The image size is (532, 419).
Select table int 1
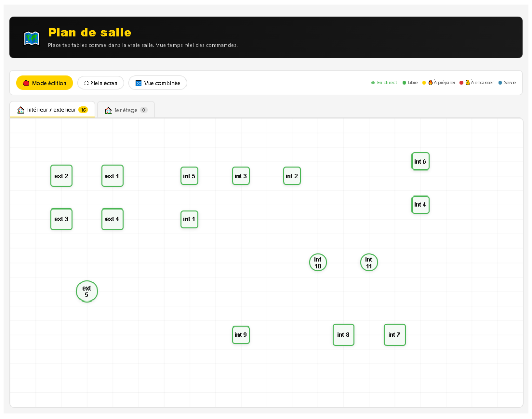(x=189, y=219)
